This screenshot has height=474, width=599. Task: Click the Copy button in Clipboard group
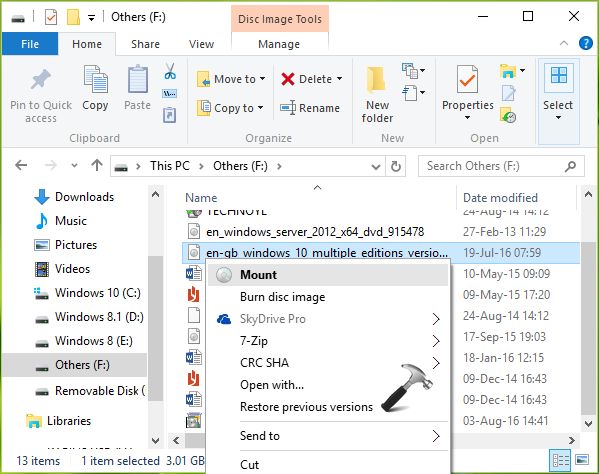tap(95, 88)
